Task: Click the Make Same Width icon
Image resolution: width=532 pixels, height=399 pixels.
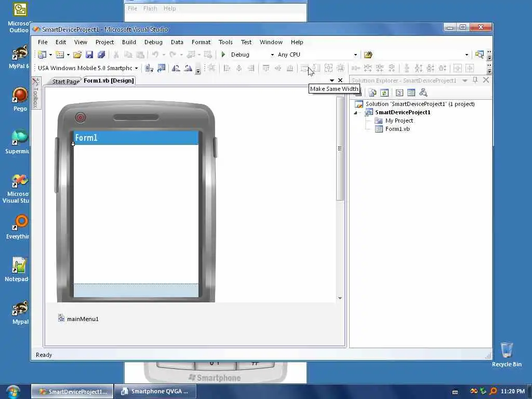Action: point(304,68)
